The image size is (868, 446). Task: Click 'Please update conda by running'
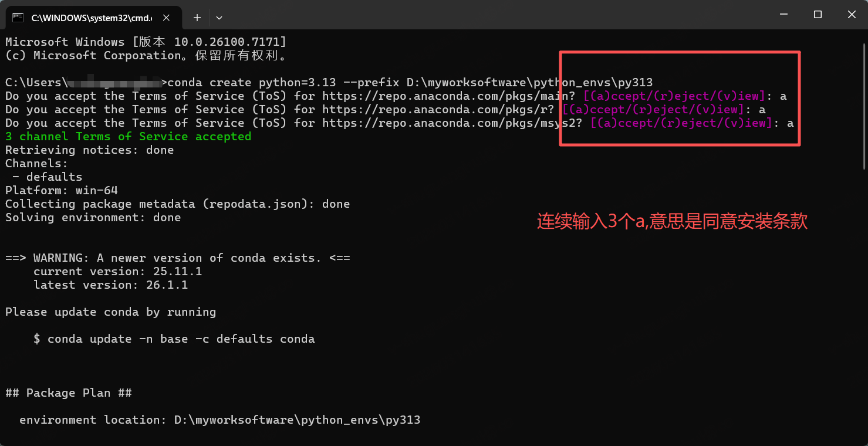[x=111, y=312]
